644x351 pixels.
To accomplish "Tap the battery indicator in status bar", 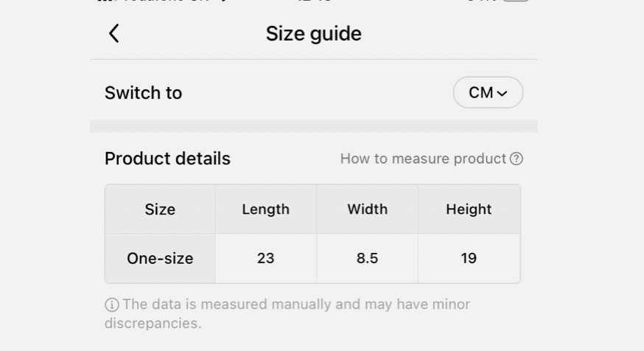I will pos(516,1).
